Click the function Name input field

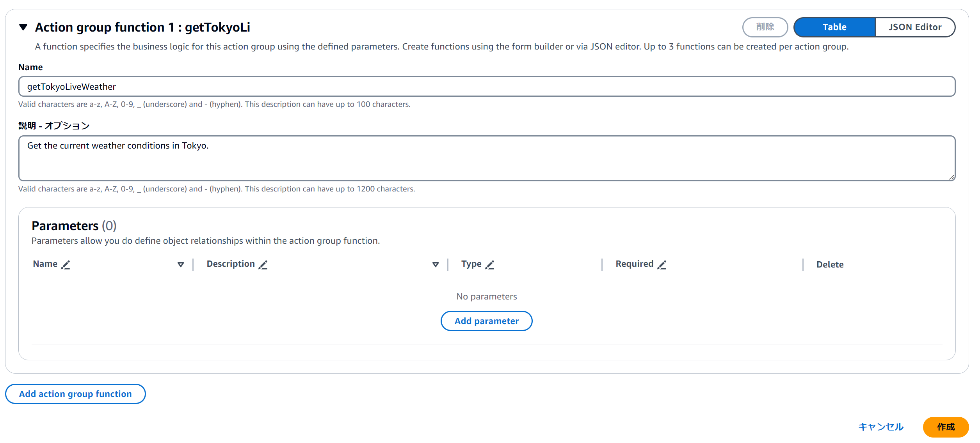click(486, 87)
